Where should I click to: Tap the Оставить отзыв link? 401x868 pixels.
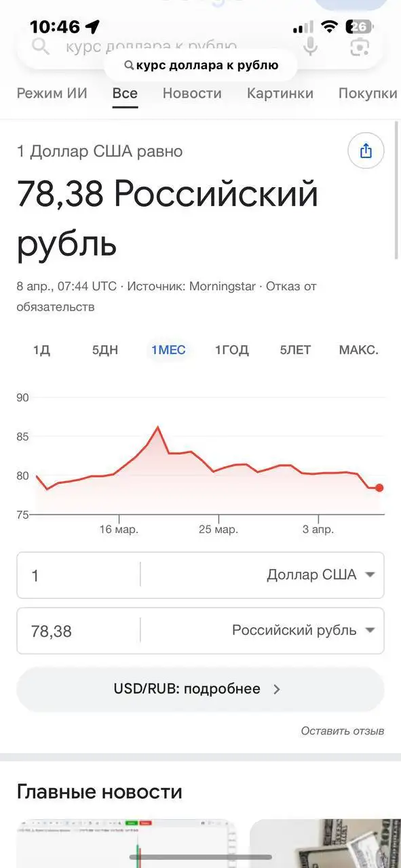click(343, 731)
